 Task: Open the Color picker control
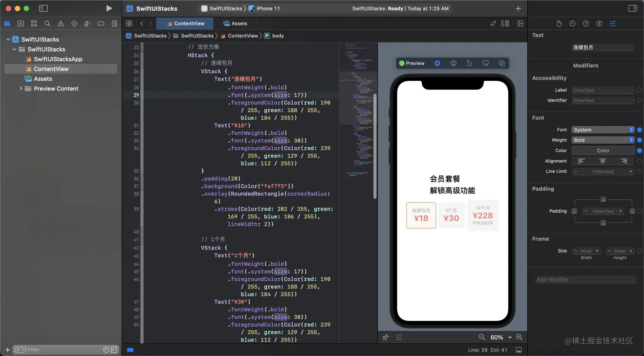(x=603, y=151)
